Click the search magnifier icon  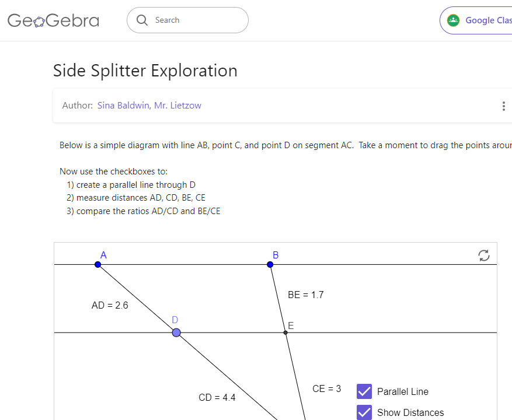tap(142, 20)
